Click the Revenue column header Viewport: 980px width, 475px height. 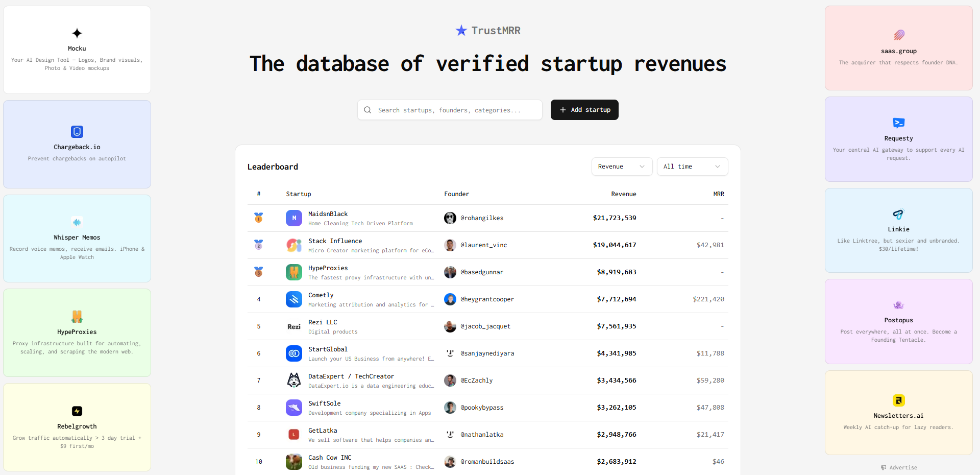[624, 194]
